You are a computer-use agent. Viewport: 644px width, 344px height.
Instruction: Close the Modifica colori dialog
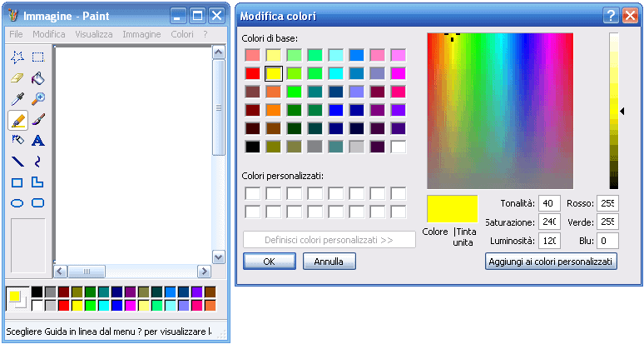click(x=630, y=16)
